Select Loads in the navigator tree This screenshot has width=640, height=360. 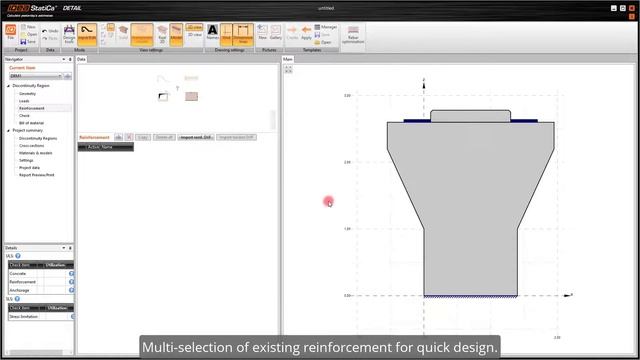coord(24,101)
